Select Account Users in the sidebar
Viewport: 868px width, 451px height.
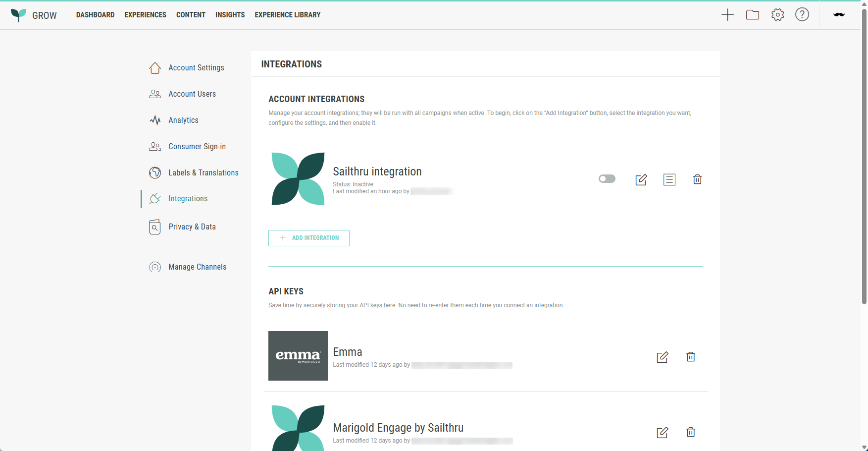[192, 94]
